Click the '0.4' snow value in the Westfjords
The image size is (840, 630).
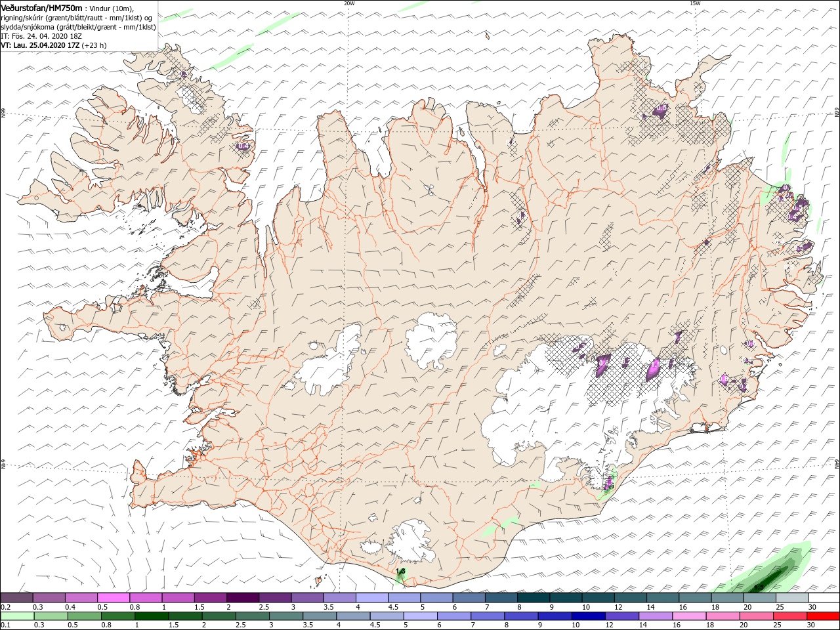click(x=243, y=146)
